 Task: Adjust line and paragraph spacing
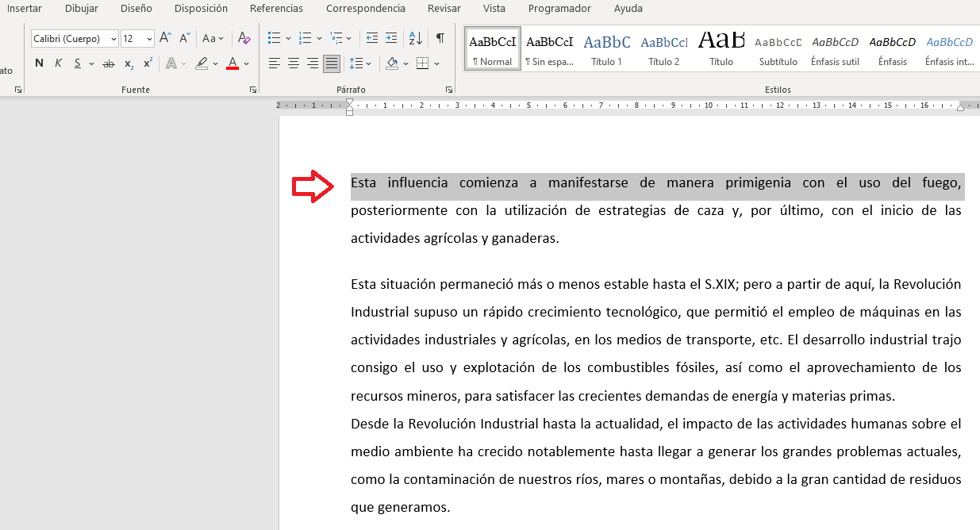(355, 63)
